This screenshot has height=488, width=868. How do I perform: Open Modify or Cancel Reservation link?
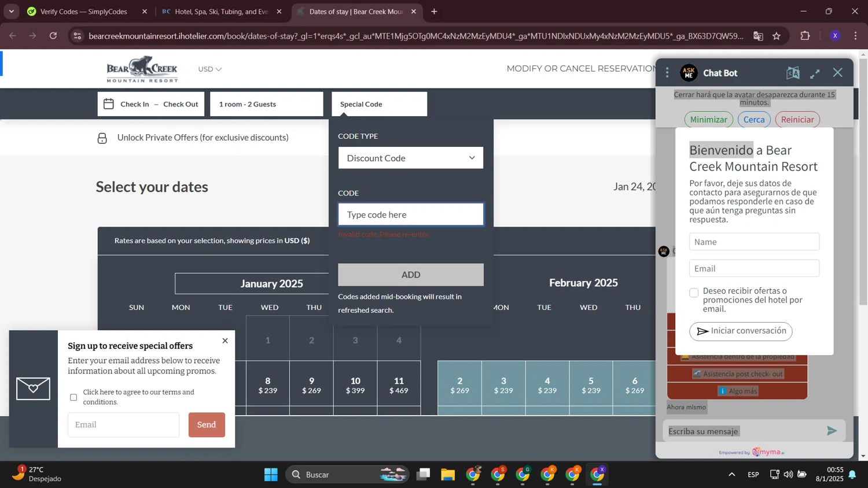click(581, 68)
